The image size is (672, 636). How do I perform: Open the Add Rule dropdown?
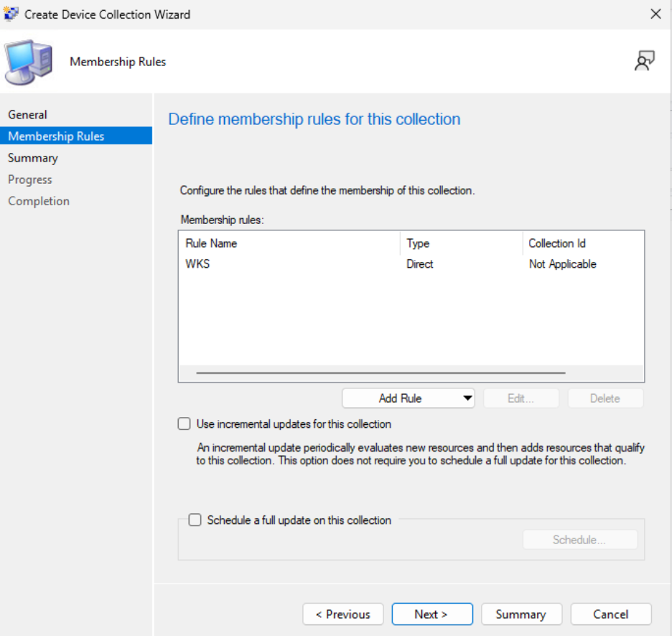pos(399,398)
